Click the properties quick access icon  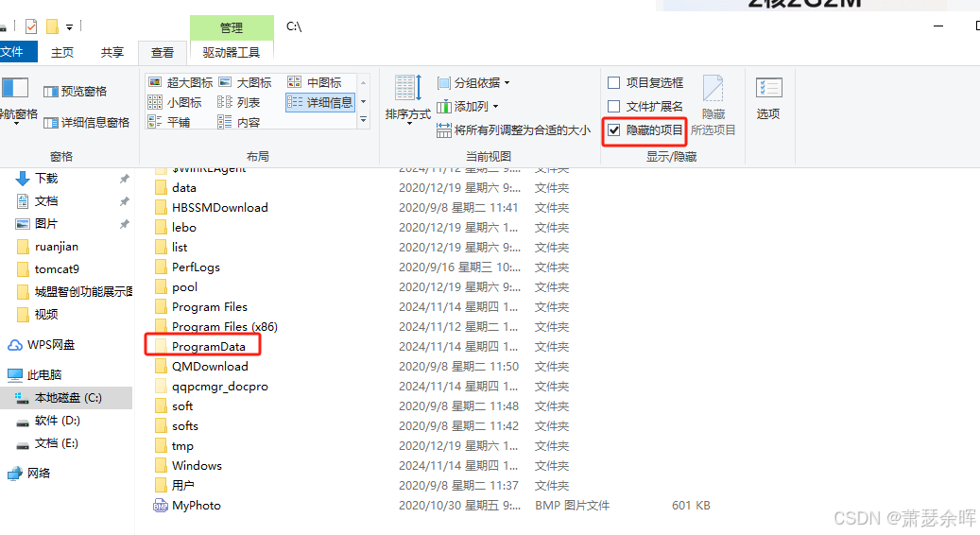pos(31,26)
